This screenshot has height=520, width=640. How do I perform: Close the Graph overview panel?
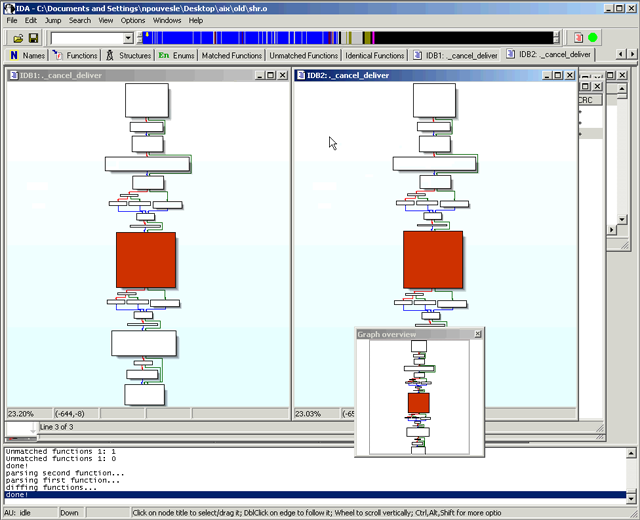(x=477, y=334)
